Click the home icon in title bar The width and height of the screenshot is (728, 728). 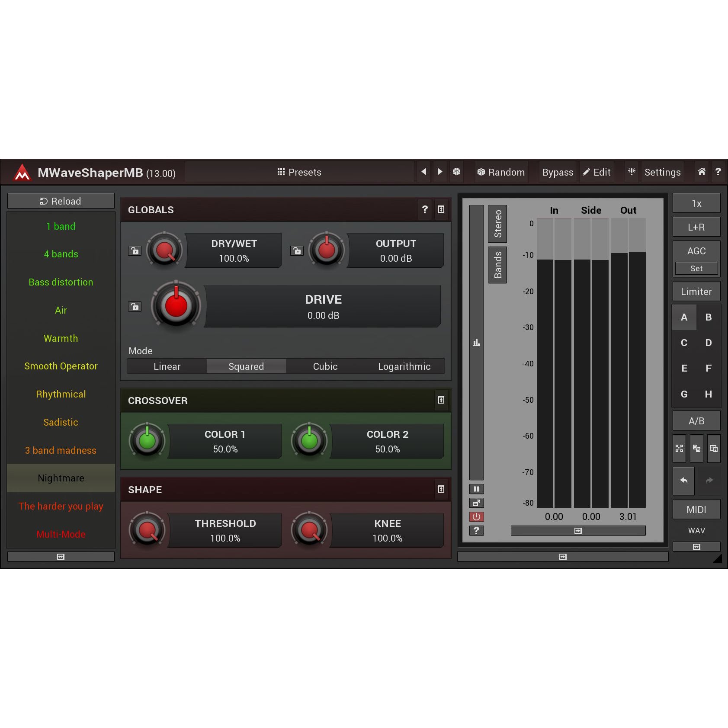coord(702,172)
